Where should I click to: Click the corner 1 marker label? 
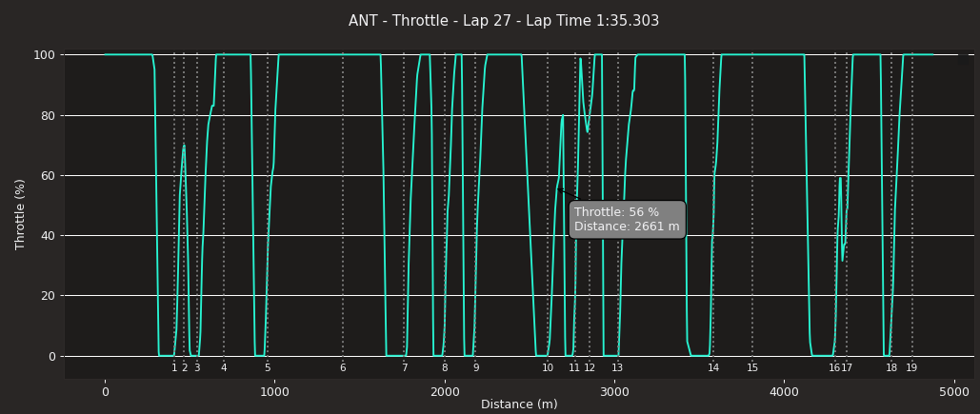(x=174, y=368)
